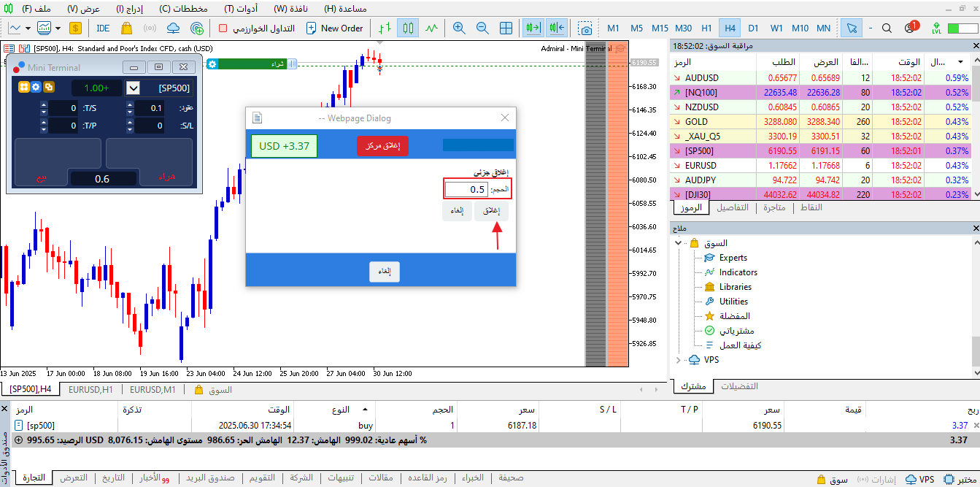The image size is (980, 487).
Task: Switch to the التفاصيل tab in Market Watch
Action: click(732, 207)
